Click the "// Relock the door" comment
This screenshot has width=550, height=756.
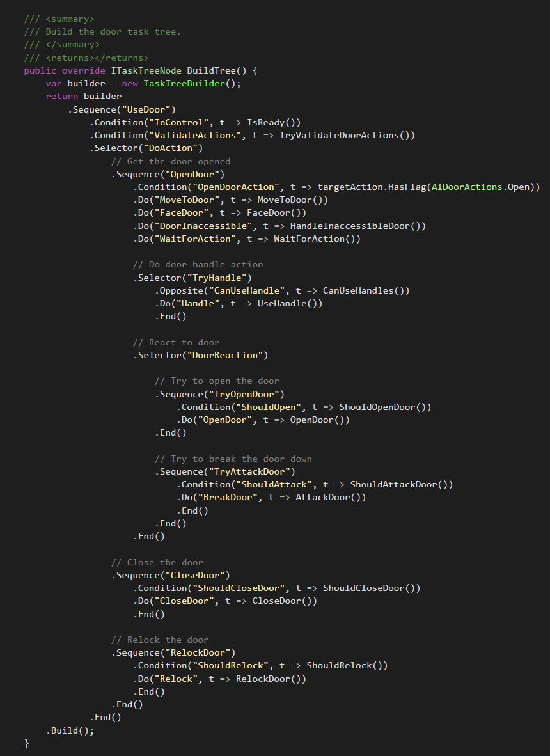pos(159,640)
